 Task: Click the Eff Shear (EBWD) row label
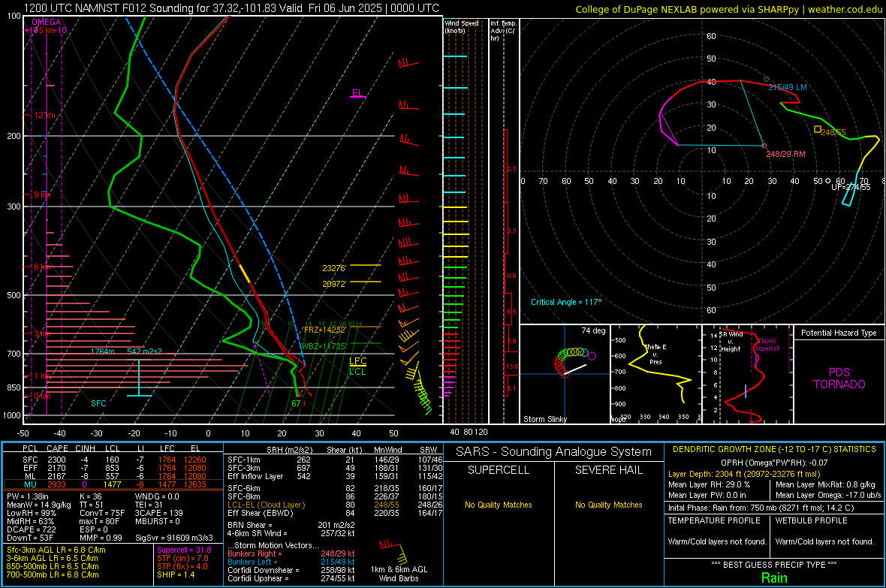pos(261,513)
